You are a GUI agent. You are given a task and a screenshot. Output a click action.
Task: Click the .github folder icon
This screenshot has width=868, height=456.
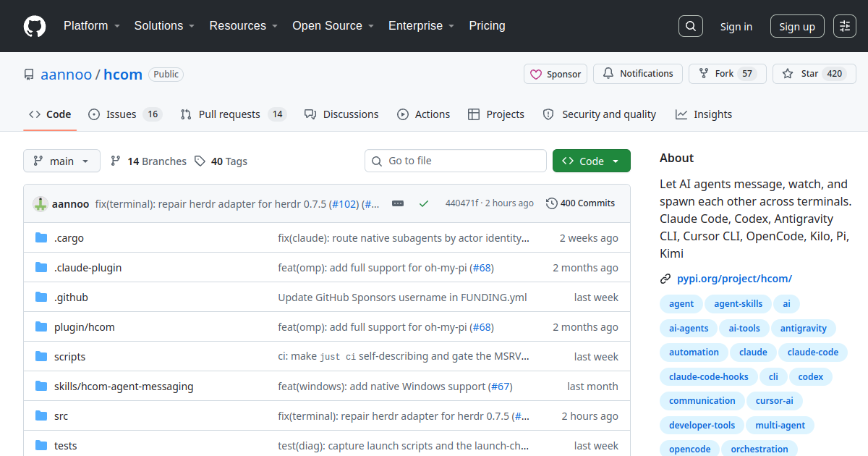pyautogui.click(x=41, y=297)
